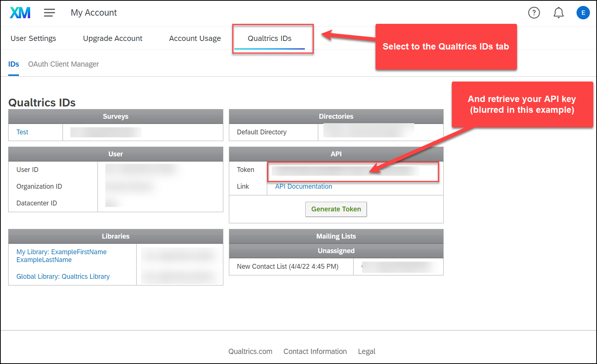Select the Account Usage tab
The width and height of the screenshot is (597, 364).
click(x=195, y=38)
